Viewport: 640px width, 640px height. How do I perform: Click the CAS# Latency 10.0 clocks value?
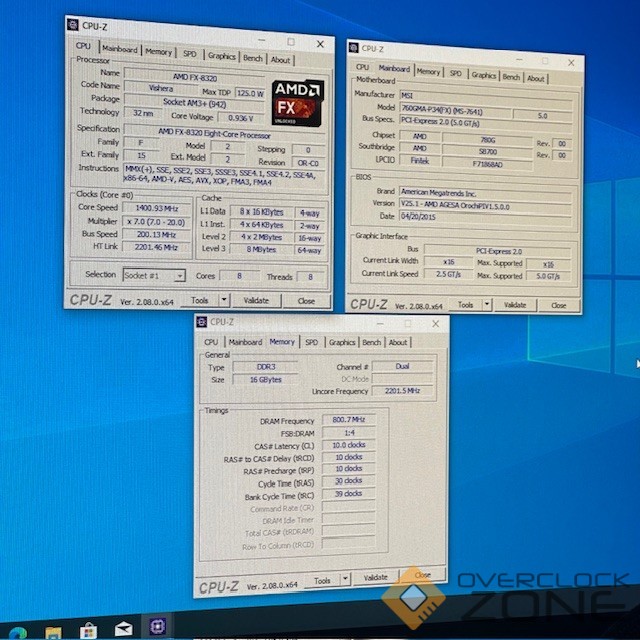pyautogui.click(x=349, y=444)
